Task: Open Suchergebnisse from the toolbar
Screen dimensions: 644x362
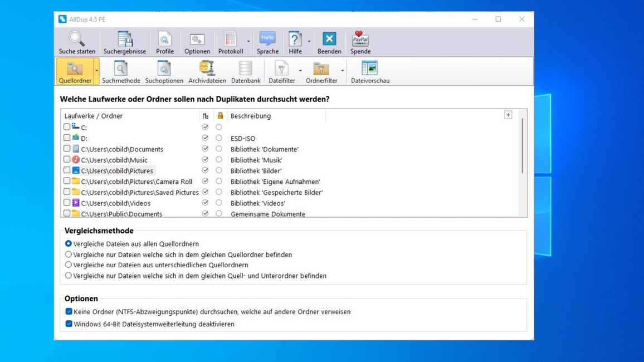Action: pyautogui.click(x=125, y=40)
